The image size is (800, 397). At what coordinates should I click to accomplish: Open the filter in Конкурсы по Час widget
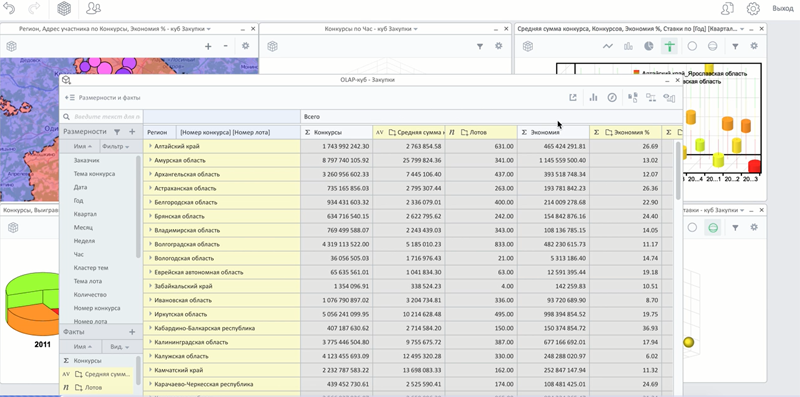[480, 46]
